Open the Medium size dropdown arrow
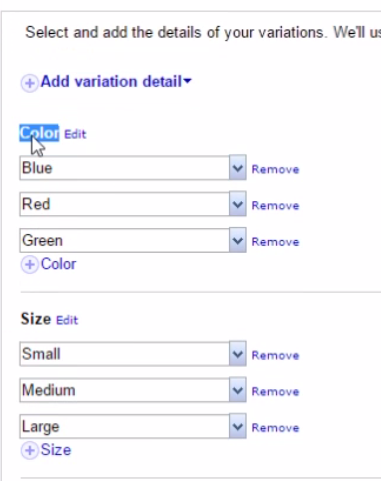The width and height of the screenshot is (381, 481). point(238,390)
